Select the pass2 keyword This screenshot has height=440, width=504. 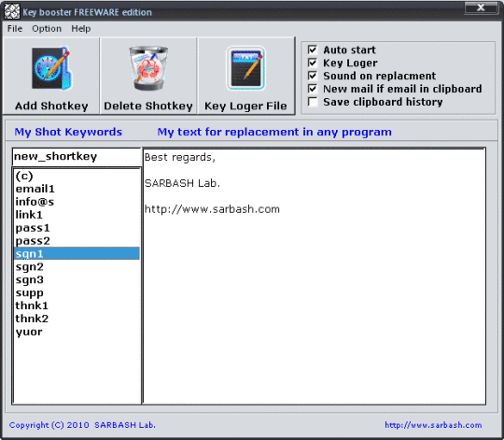click(77, 241)
